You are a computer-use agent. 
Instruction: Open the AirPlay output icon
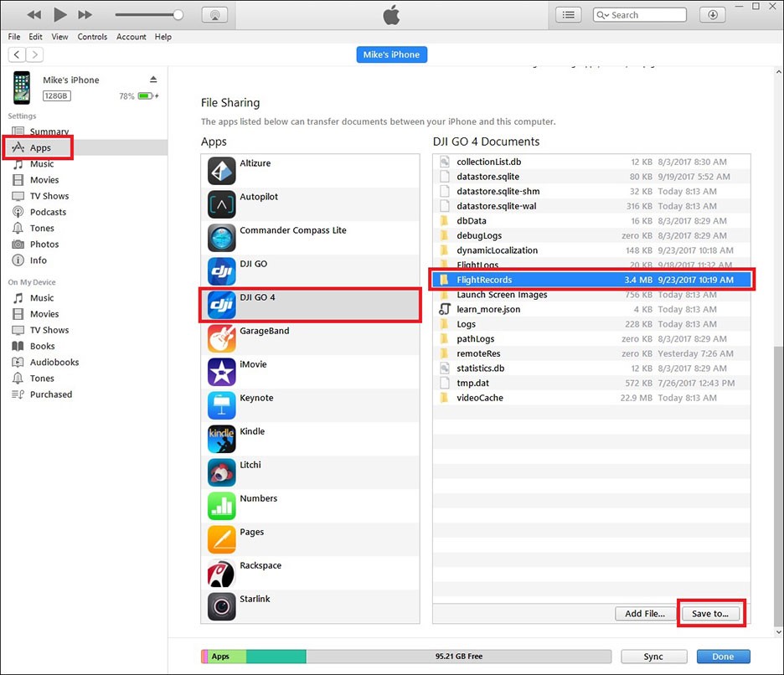coord(214,15)
